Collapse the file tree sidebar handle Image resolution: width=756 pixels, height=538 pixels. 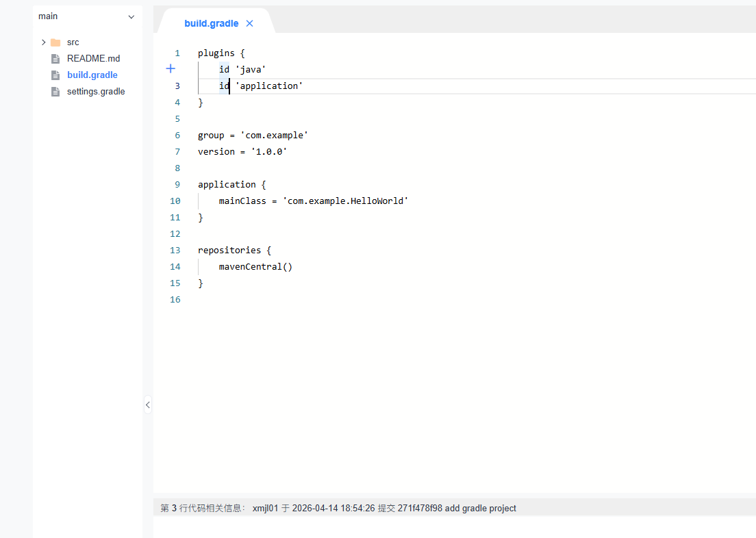(147, 405)
